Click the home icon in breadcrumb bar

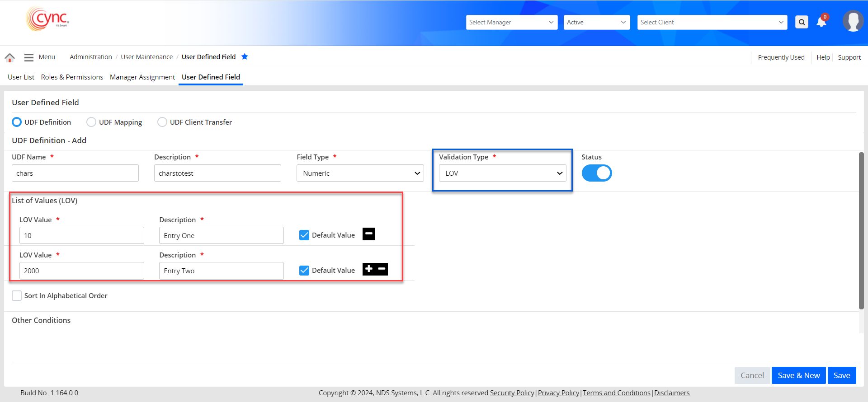point(9,57)
